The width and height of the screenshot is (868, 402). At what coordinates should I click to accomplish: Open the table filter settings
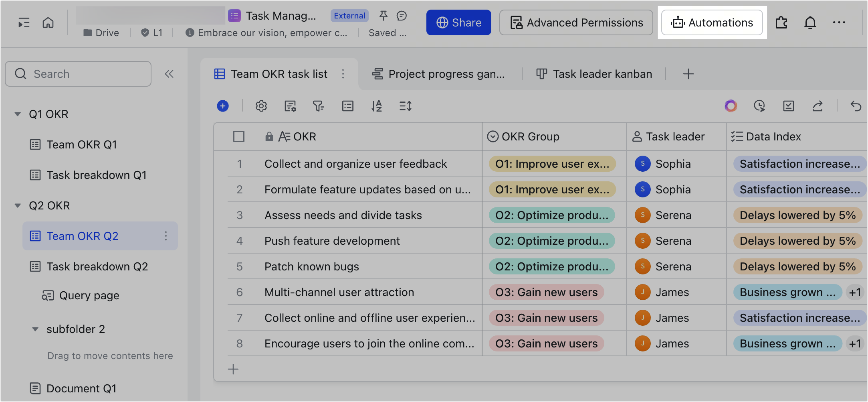tap(318, 106)
